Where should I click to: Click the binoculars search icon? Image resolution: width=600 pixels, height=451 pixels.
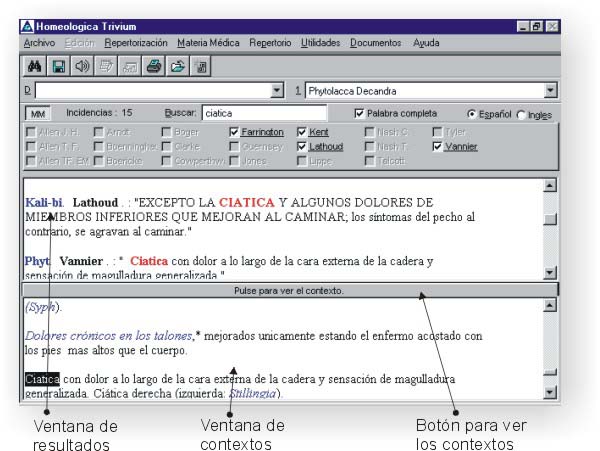click(34, 67)
